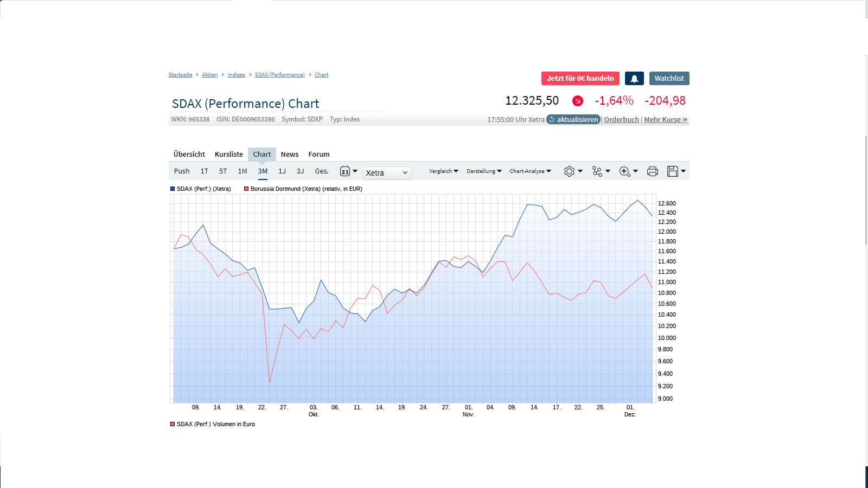This screenshot has height=488, width=868.
Task: Select the Ges. time range
Action: coord(322,171)
